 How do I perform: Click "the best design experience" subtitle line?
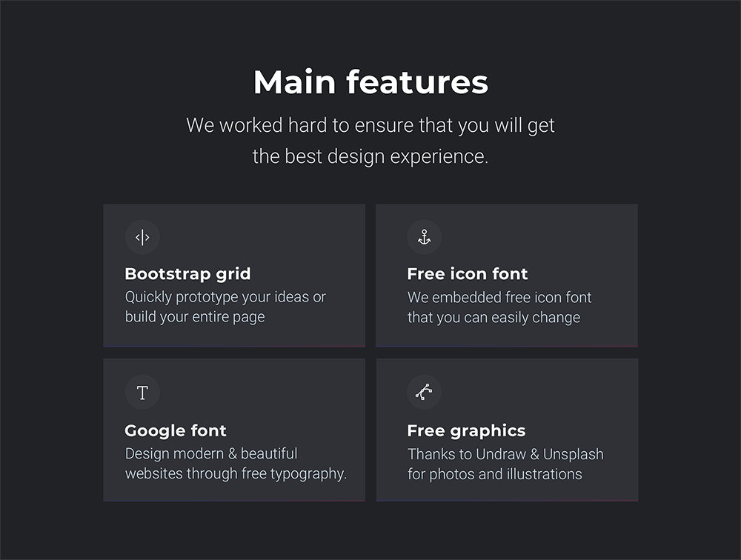370,157
